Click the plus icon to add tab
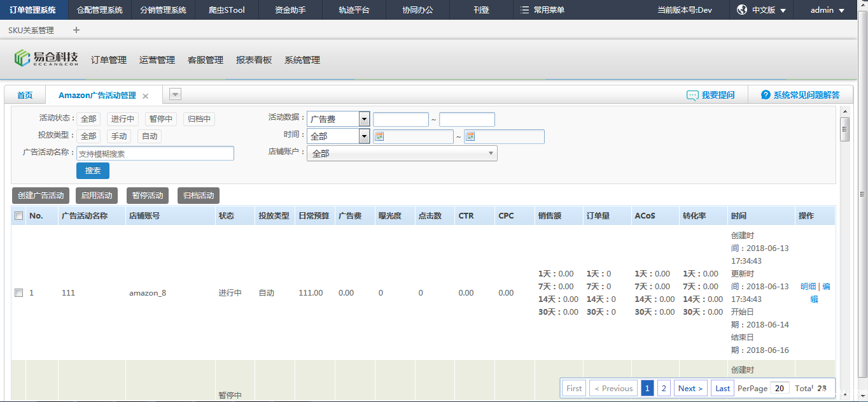This screenshot has width=868, height=402. click(x=76, y=30)
